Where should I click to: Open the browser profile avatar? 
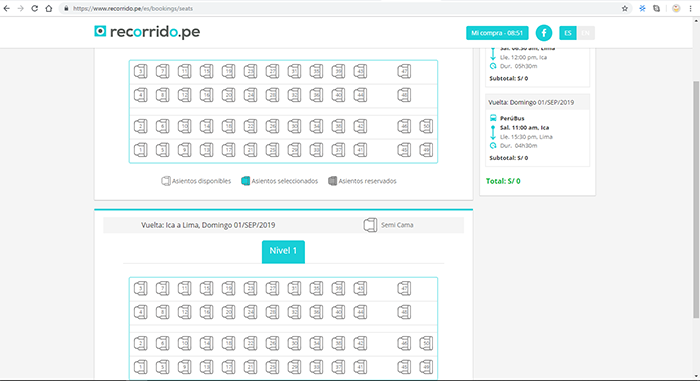676,8
